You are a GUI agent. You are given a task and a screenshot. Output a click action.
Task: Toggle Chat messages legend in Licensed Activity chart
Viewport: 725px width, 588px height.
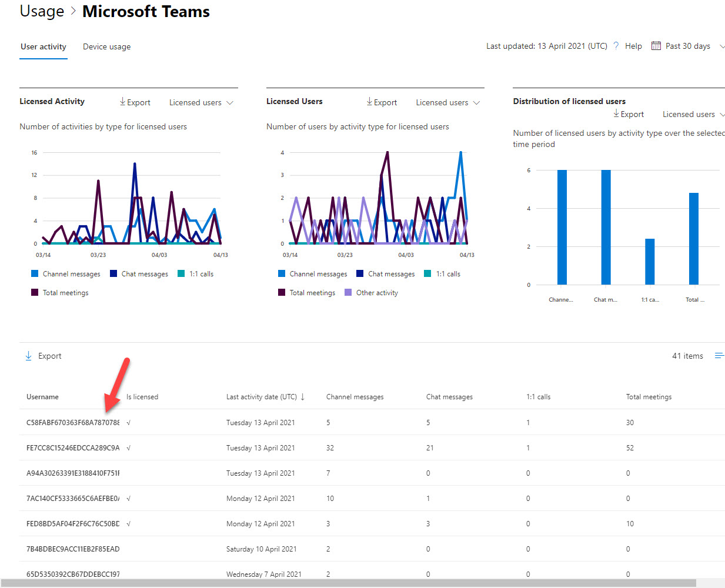tap(139, 274)
